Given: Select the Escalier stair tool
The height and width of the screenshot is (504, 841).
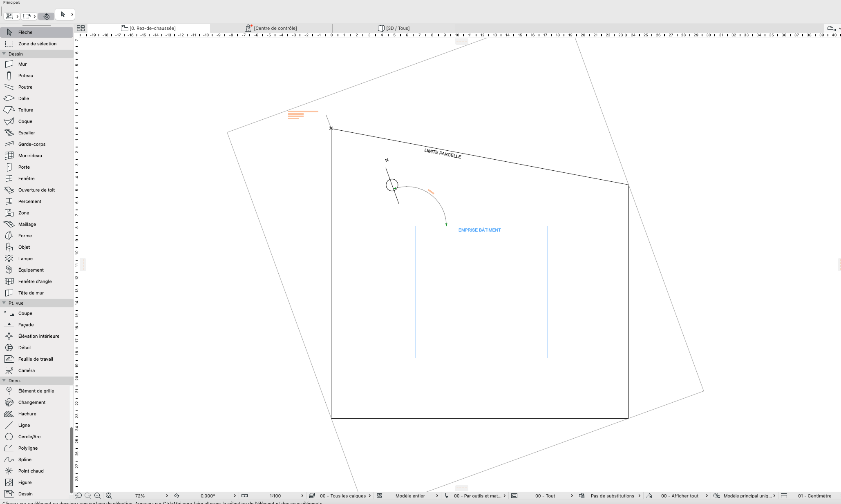Looking at the screenshot, I should 37,133.
